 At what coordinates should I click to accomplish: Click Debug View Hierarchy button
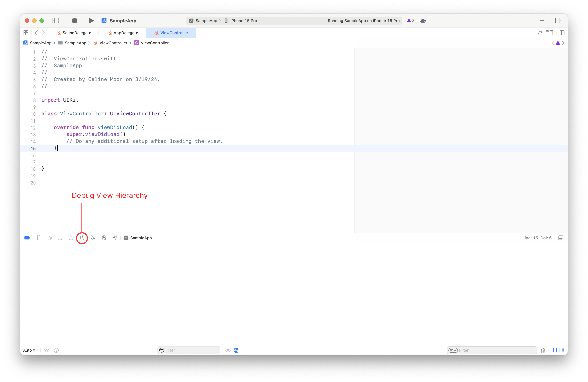[82, 238]
